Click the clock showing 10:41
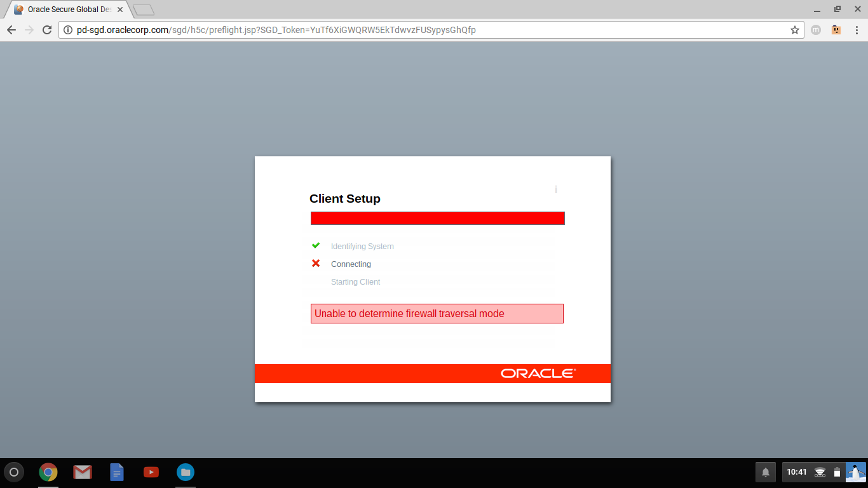 797,472
